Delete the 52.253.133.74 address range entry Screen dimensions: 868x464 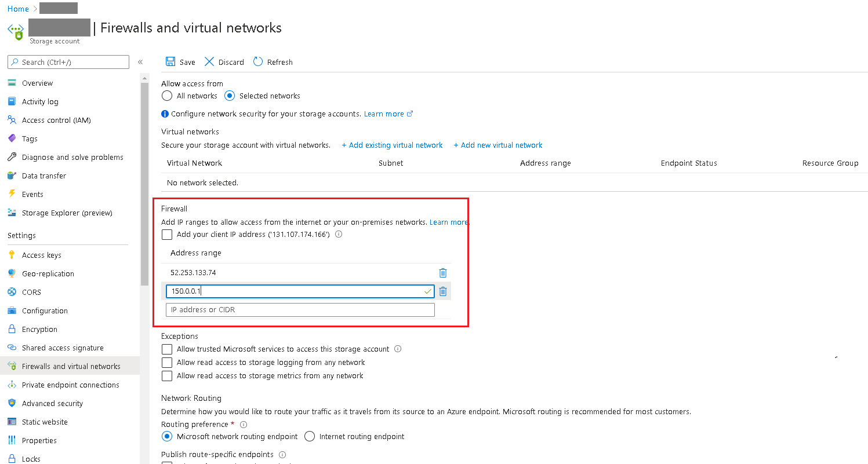click(x=443, y=272)
